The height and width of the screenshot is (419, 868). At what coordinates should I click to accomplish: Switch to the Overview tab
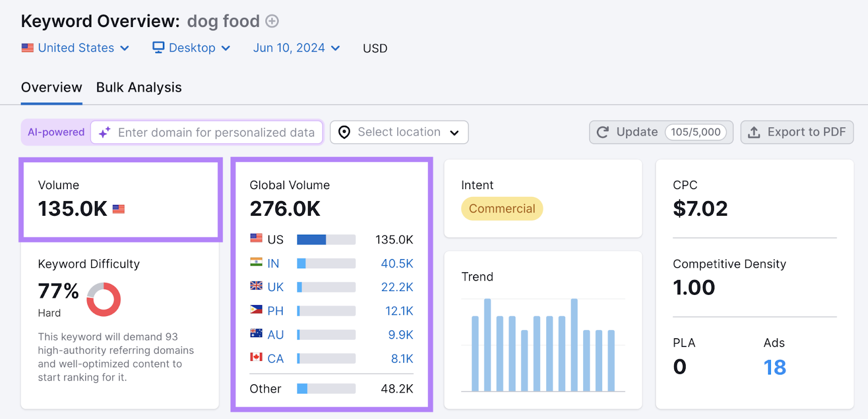52,87
